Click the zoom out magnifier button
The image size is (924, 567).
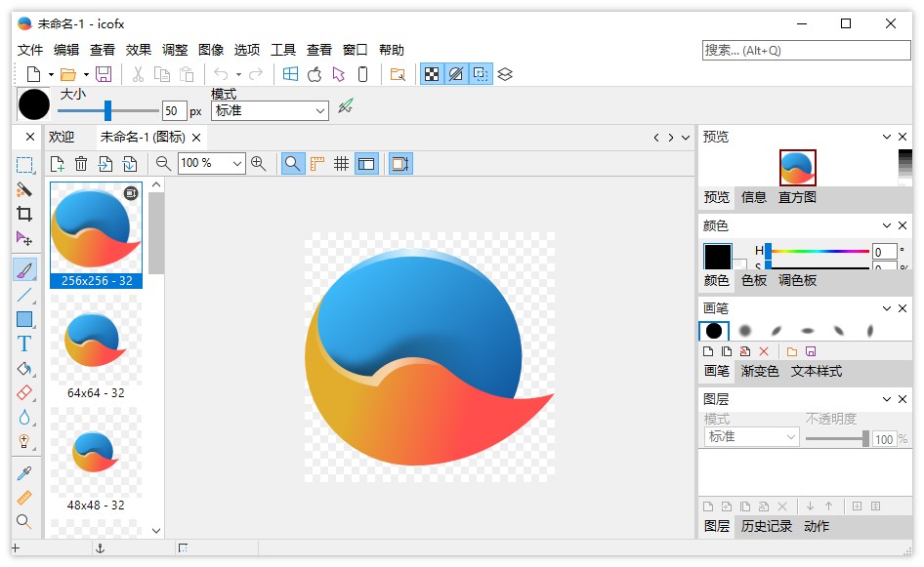click(162, 164)
